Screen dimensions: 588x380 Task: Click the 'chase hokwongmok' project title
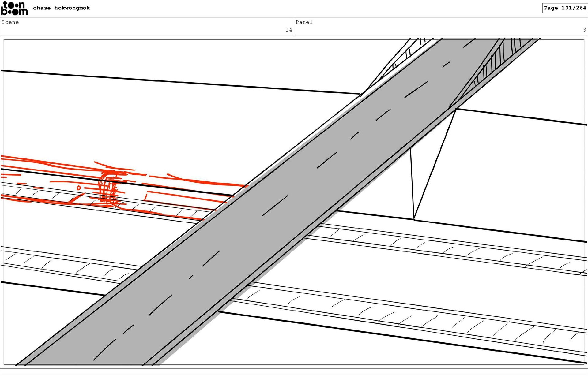coord(61,8)
